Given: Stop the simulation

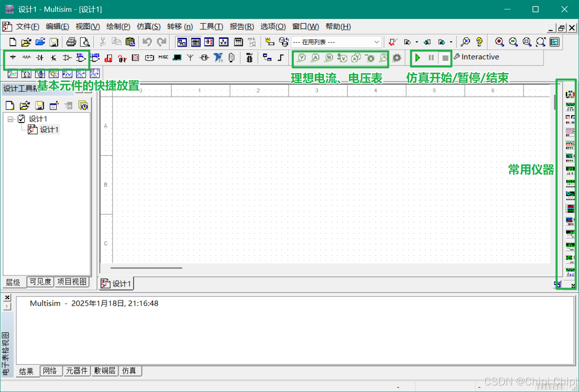Looking at the screenshot, I should pos(445,58).
